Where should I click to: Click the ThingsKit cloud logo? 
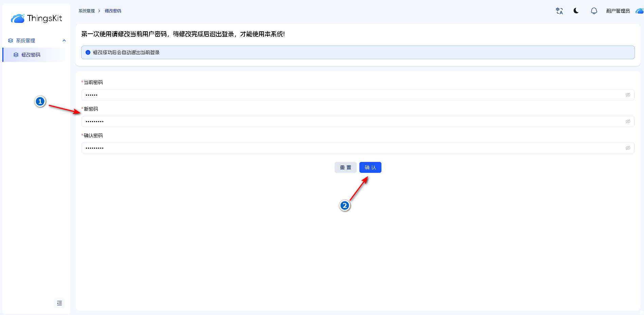[18, 18]
